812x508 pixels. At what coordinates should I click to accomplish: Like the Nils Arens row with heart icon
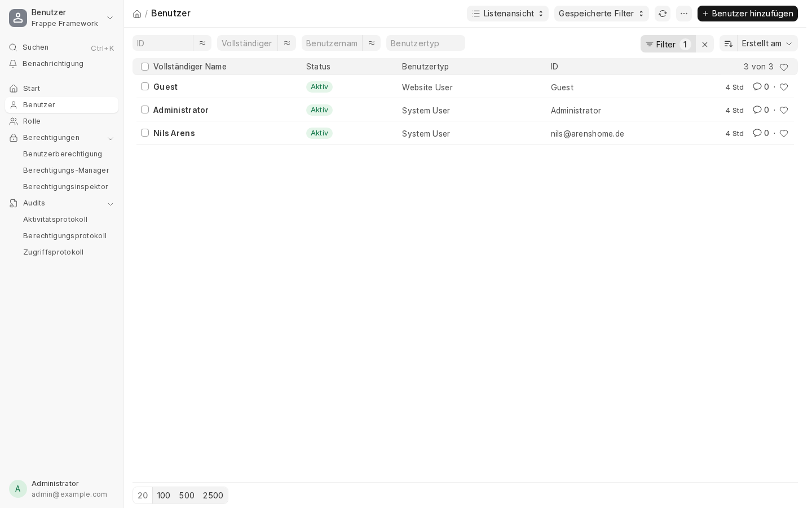point(784,133)
